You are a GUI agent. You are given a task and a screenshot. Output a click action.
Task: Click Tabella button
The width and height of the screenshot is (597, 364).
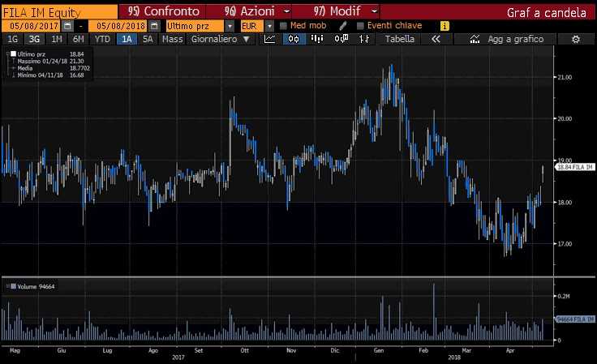coord(399,39)
